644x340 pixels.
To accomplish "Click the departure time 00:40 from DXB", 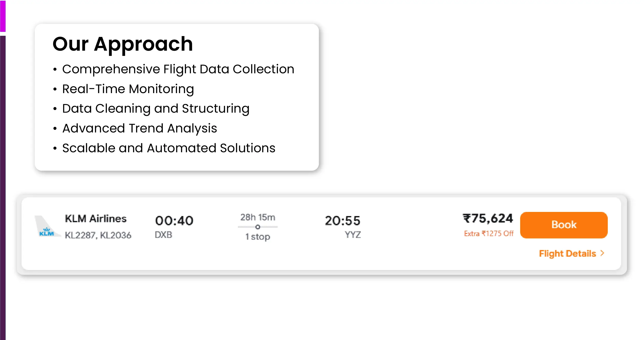I will tap(175, 220).
